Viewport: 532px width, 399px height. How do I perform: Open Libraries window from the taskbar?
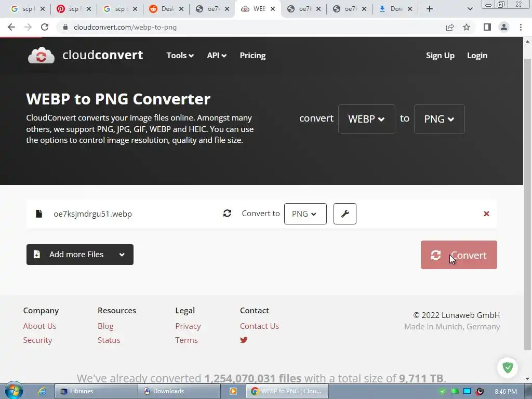coord(96,391)
